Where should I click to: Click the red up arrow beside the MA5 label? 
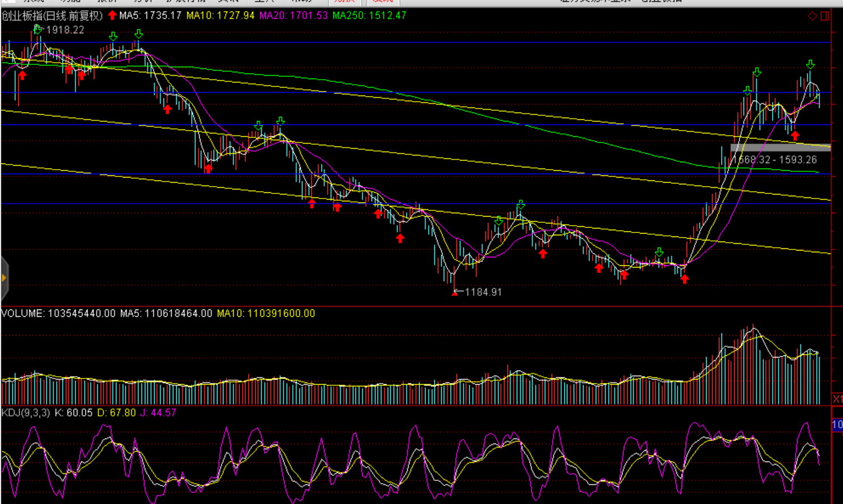[x=112, y=15]
